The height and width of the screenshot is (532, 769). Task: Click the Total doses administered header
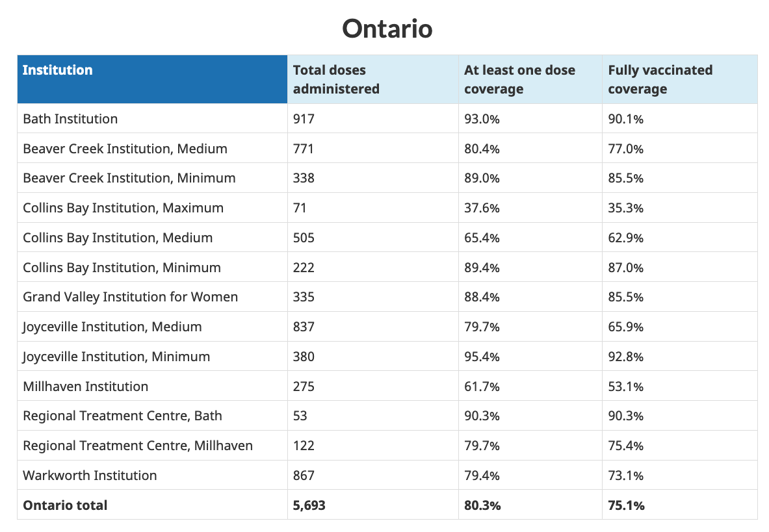click(336, 79)
